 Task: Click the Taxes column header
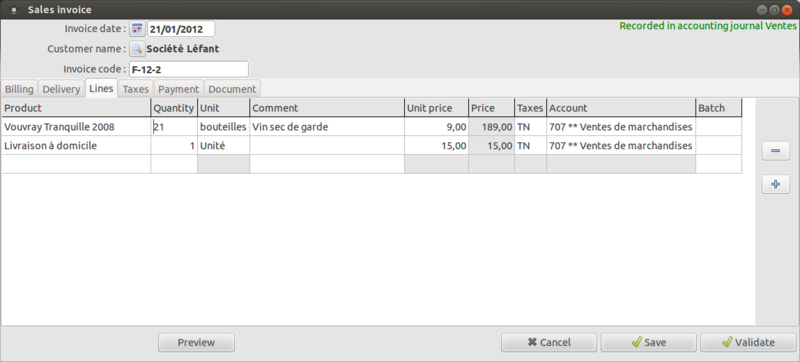pos(531,108)
